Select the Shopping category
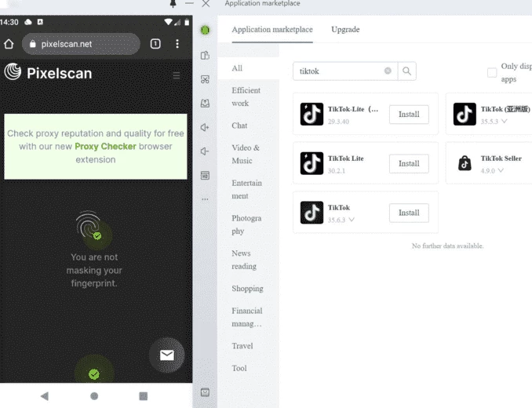Image resolution: width=532 pixels, height=408 pixels. point(249,289)
